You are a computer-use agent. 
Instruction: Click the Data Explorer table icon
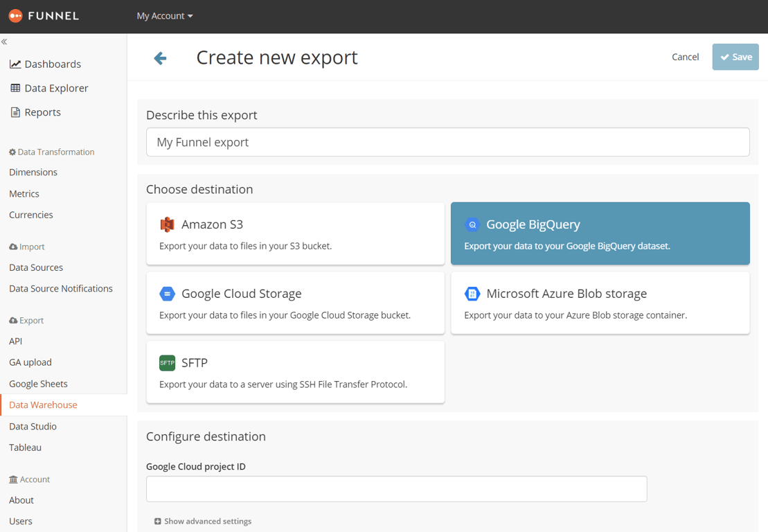pos(15,88)
